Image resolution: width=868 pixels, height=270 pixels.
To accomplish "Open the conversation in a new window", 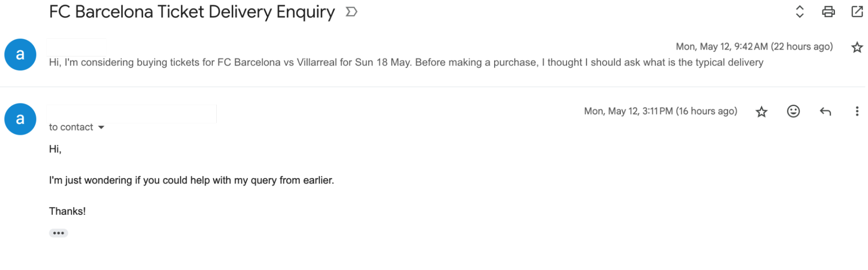I will point(857,12).
